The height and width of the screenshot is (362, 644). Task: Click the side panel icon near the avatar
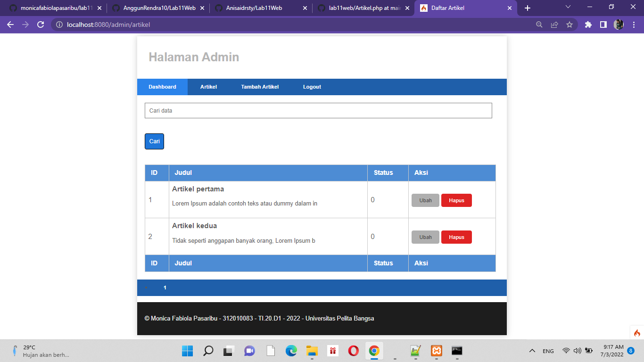pyautogui.click(x=603, y=25)
